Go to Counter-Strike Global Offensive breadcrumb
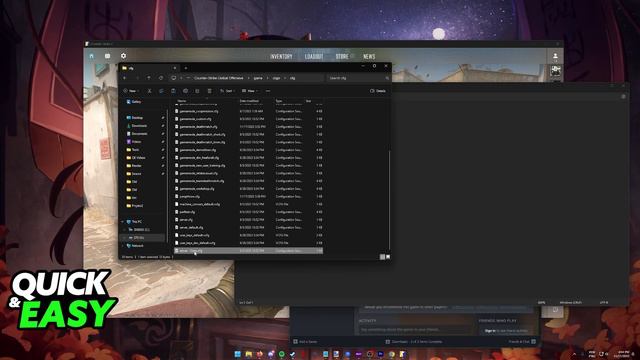This screenshot has height=360, width=640. 218,78
